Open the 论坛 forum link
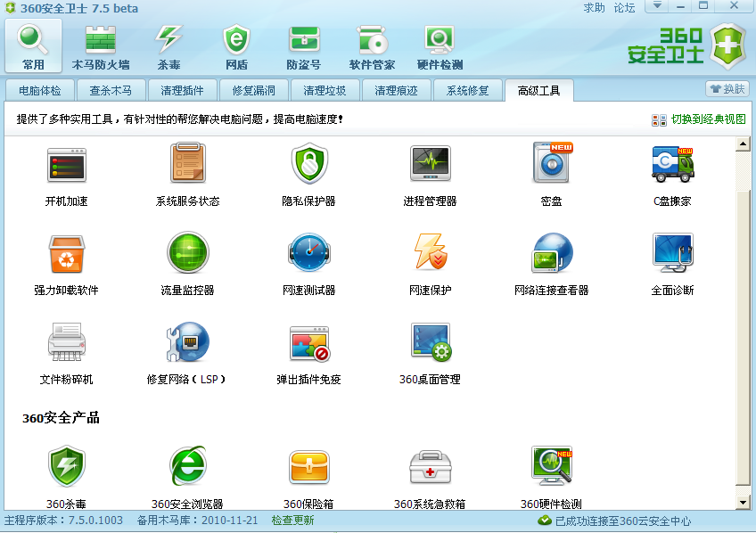 624,8
